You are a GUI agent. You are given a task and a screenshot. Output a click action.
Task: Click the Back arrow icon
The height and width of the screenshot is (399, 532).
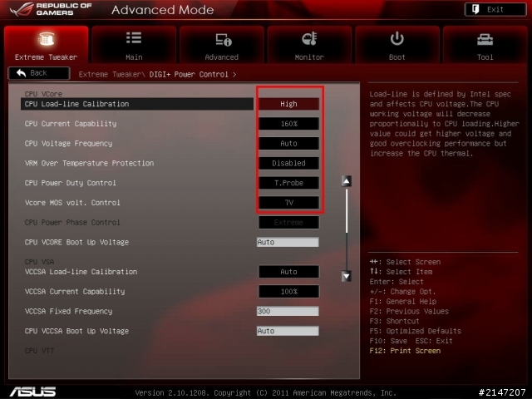click(21, 72)
